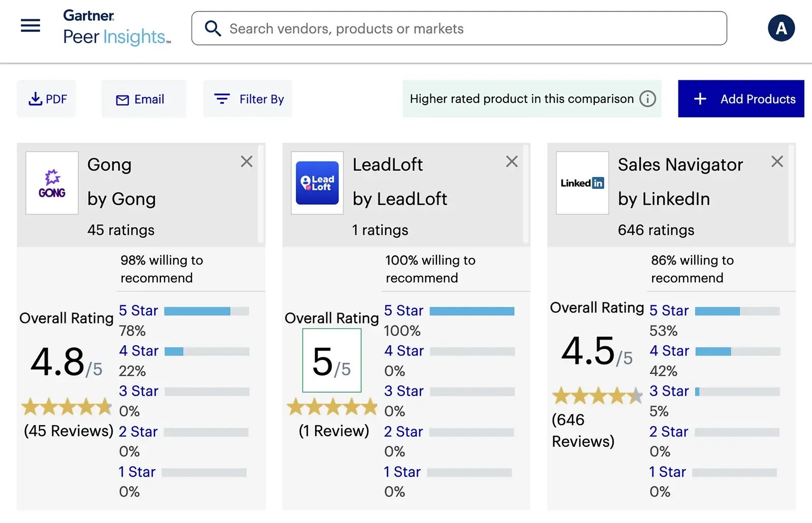
Task: Download the comparison as PDF
Action: point(47,99)
